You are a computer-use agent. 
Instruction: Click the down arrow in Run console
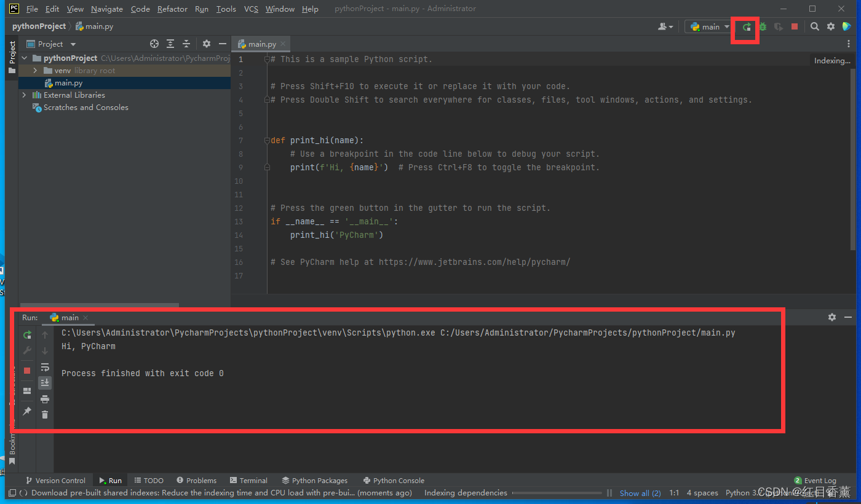pyautogui.click(x=45, y=351)
